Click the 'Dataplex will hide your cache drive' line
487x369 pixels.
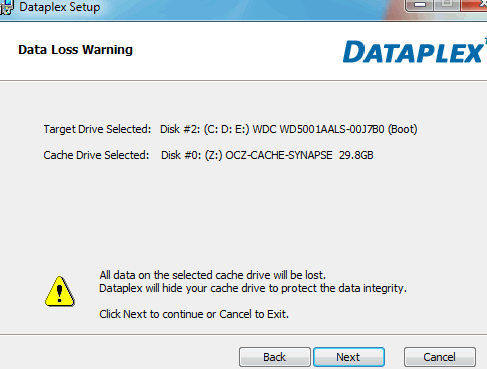tap(253, 288)
